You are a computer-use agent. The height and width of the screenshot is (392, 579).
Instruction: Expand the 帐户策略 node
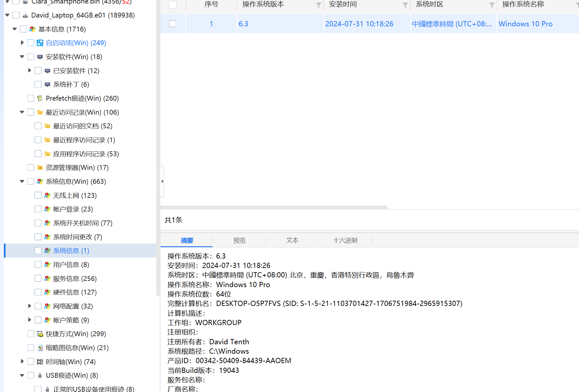point(30,320)
